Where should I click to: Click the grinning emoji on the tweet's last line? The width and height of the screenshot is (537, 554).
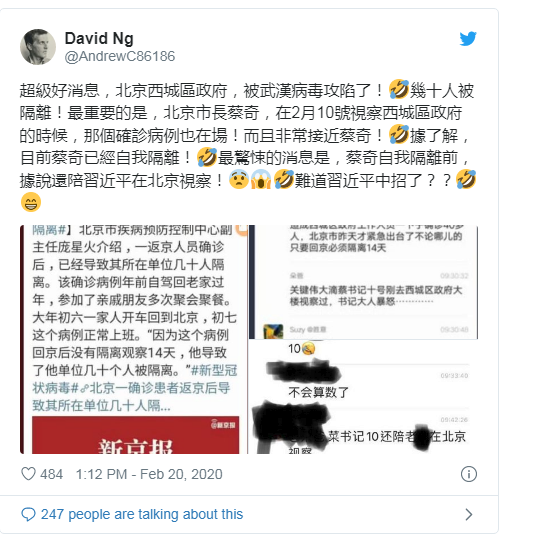click(31, 202)
